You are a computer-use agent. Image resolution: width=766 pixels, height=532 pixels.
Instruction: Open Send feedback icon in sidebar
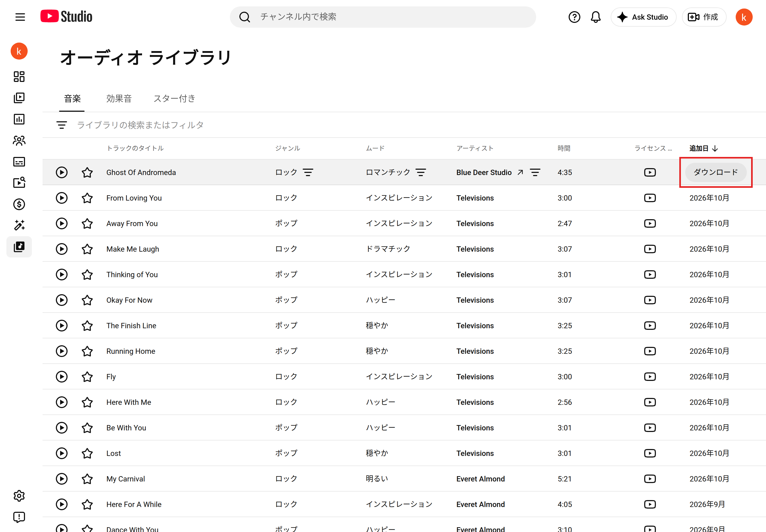click(x=19, y=517)
